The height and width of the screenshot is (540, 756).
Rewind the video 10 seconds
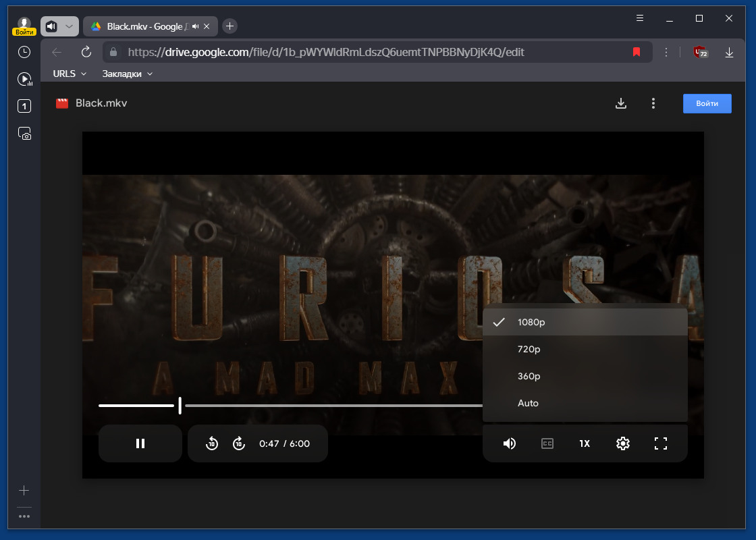212,443
